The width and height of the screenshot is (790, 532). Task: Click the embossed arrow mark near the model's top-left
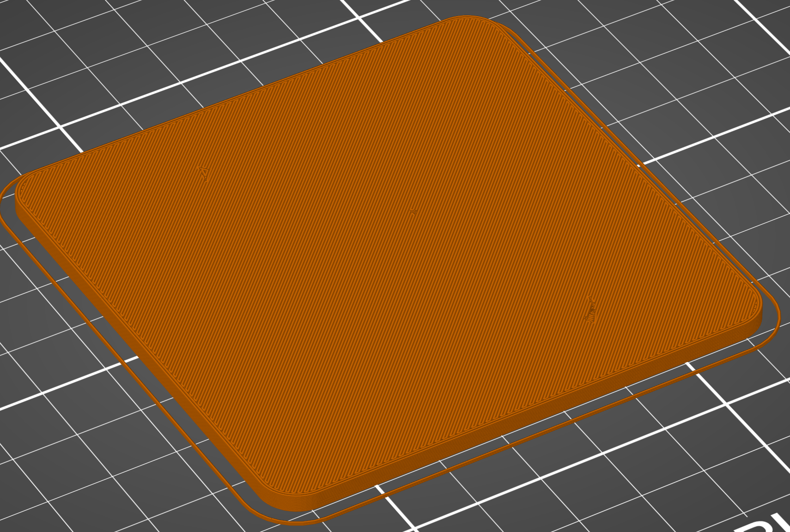coord(204,173)
